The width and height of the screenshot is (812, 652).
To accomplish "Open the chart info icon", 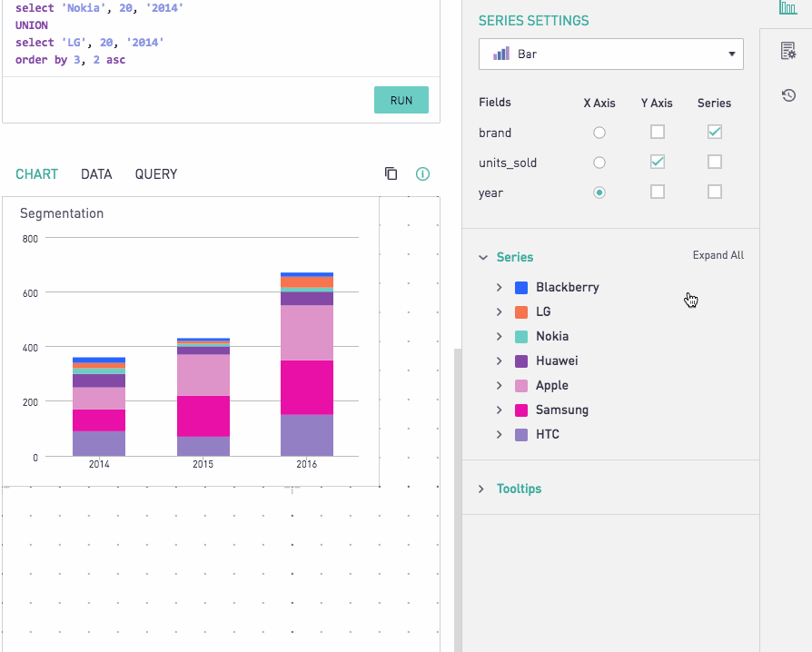I will 422,174.
